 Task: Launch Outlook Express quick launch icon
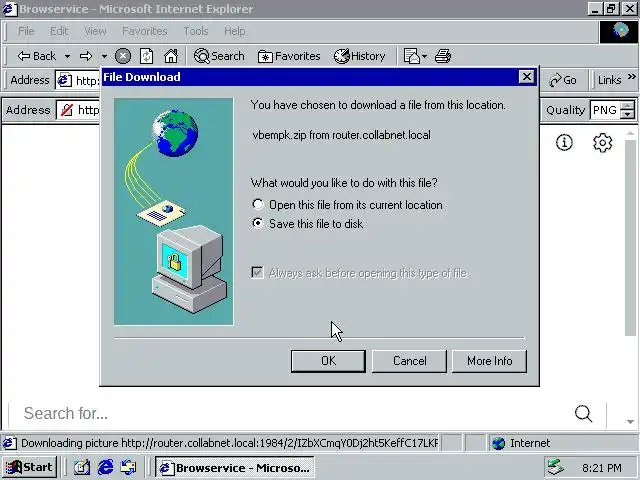pos(129,467)
